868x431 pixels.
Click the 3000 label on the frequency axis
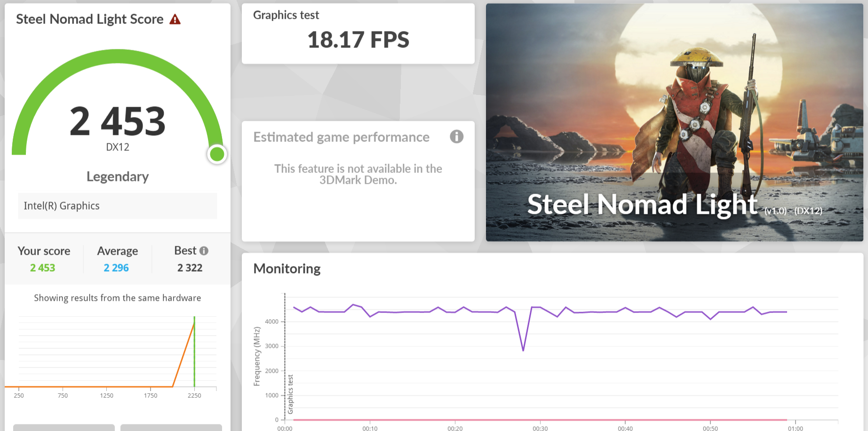point(272,346)
